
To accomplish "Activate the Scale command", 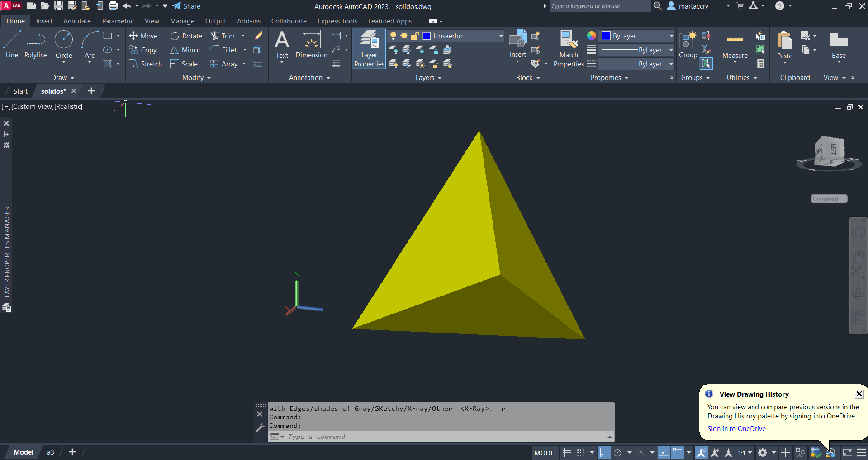I will pos(184,64).
